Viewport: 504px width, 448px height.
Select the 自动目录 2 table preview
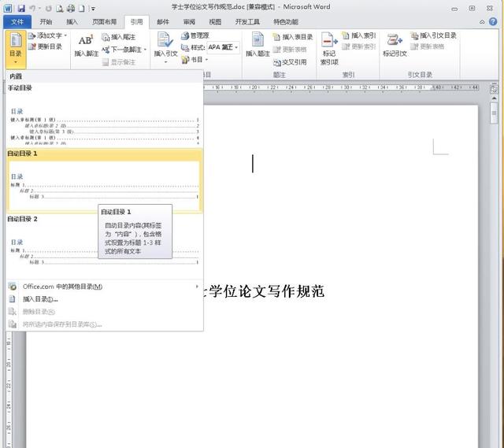[x=104, y=246]
